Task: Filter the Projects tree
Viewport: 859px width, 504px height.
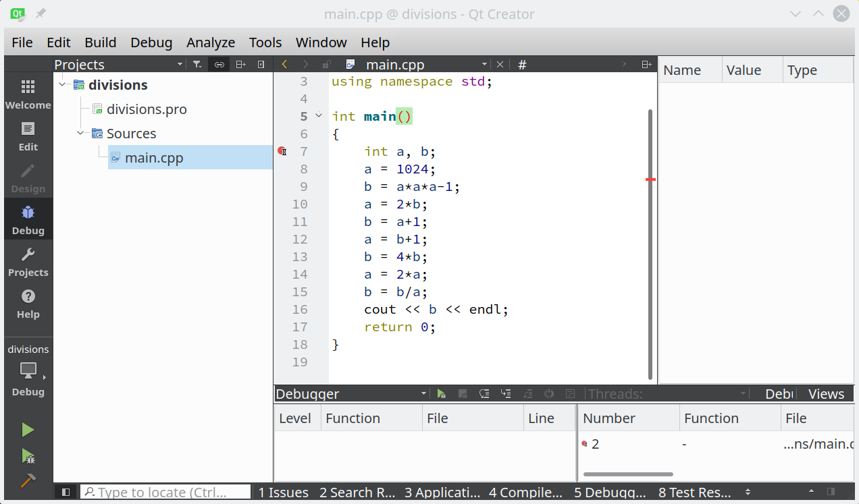Action: (197, 65)
